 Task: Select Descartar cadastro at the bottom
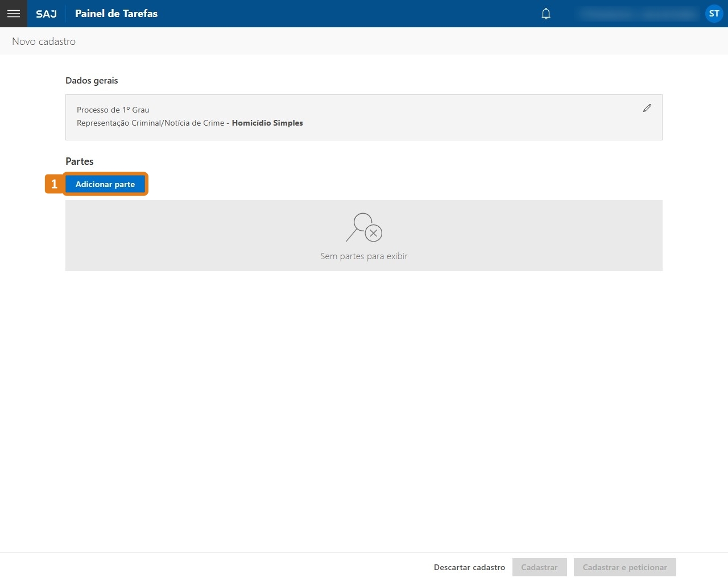(x=469, y=567)
